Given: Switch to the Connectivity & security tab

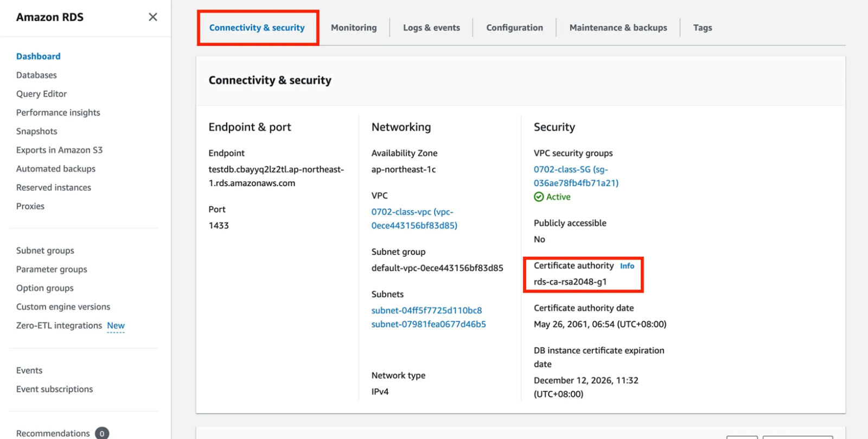Looking at the screenshot, I should [x=257, y=28].
